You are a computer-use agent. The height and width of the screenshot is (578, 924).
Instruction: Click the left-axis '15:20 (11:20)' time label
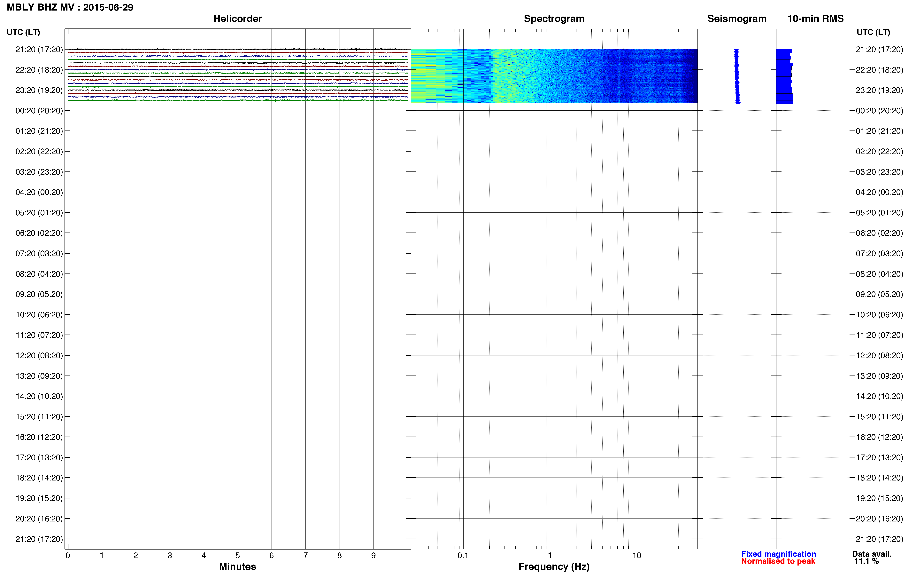pyautogui.click(x=39, y=417)
